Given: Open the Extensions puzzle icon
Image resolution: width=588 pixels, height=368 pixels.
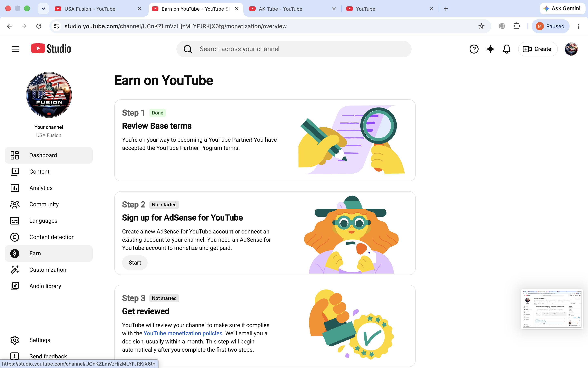Looking at the screenshot, I should point(517,26).
